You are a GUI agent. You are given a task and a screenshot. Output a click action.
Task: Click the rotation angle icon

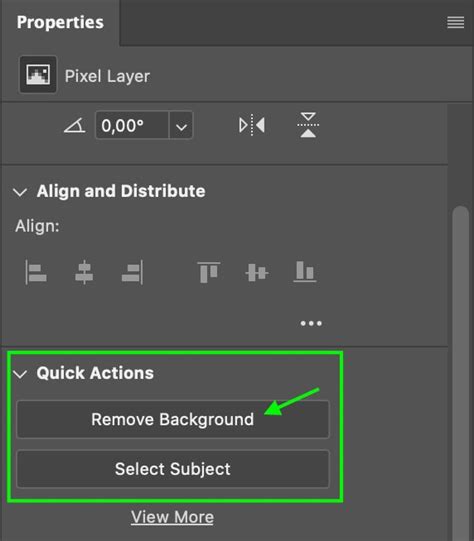[x=75, y=125]
